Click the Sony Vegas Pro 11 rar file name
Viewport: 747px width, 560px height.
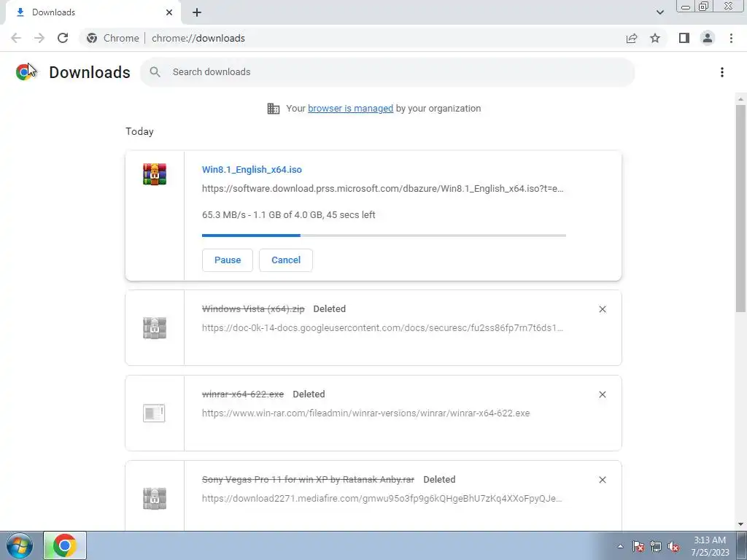point(309,480)
